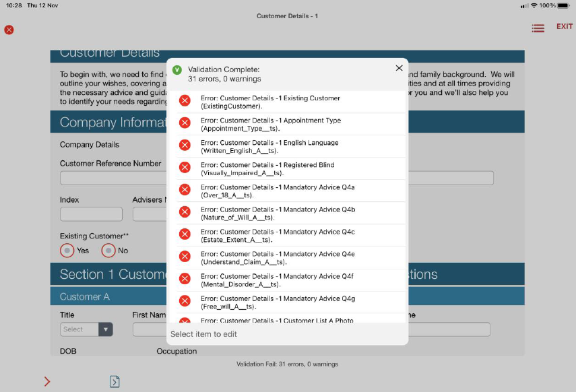Close the validation results popup
The width and height of the screenshot is (576, 392).
click(x=399, y=68)
